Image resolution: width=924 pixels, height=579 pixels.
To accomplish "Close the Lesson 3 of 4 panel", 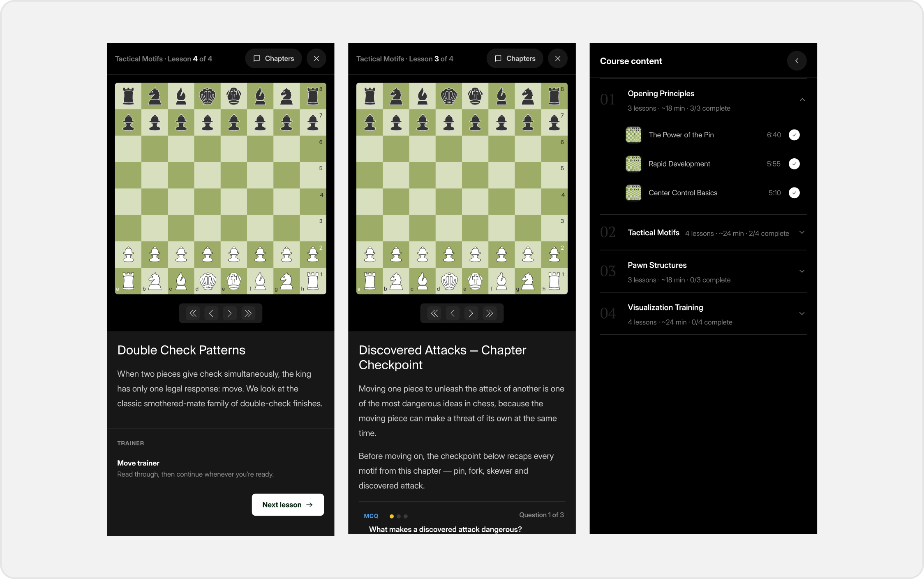I will pyautogui.click(x=558, y=58).
